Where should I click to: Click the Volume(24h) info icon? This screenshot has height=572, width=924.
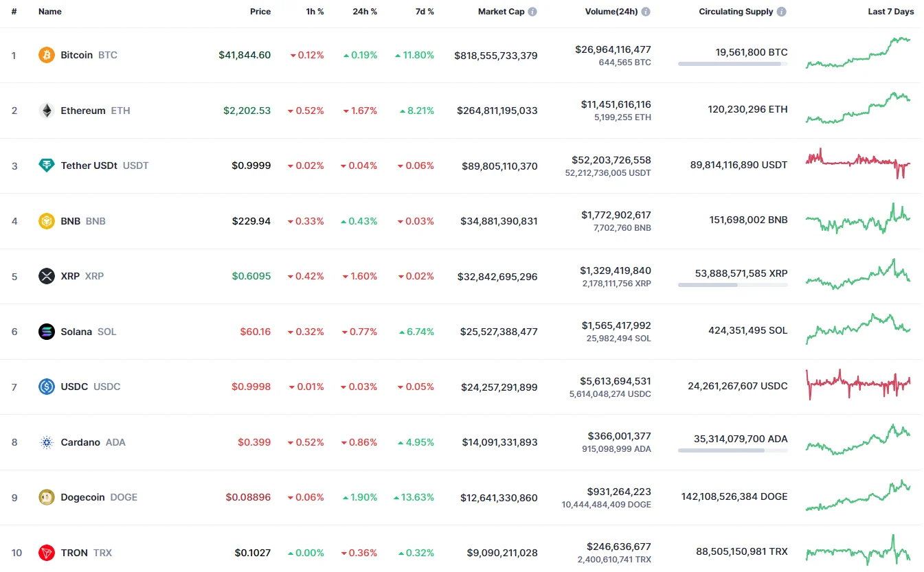pyautogui.click(x=646, y=12)
